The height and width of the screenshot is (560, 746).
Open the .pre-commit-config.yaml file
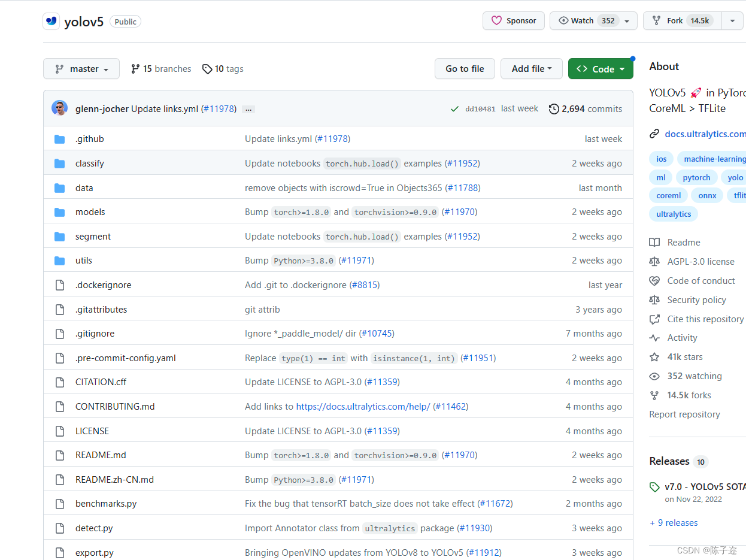(x=126, y=358)
